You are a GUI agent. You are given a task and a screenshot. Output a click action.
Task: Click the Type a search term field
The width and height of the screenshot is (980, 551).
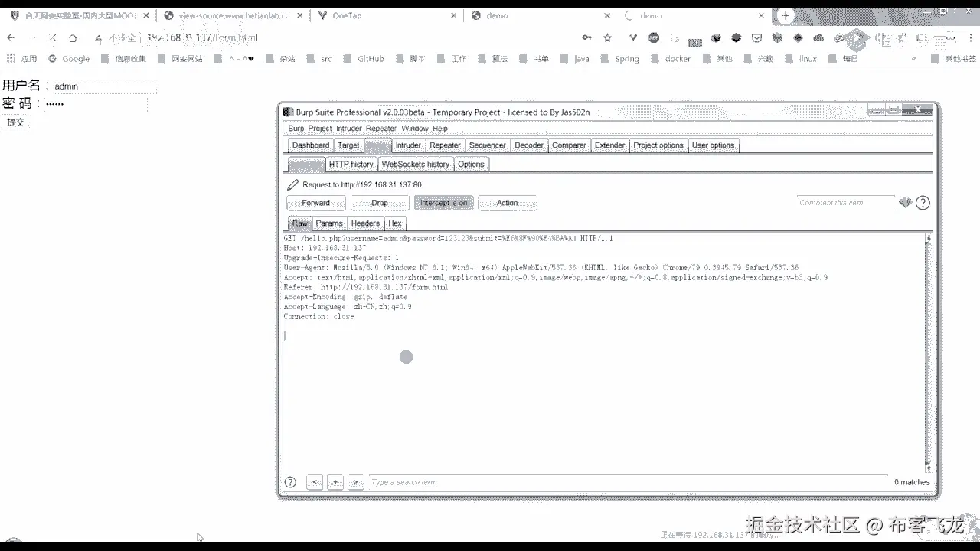click(628, 482)
